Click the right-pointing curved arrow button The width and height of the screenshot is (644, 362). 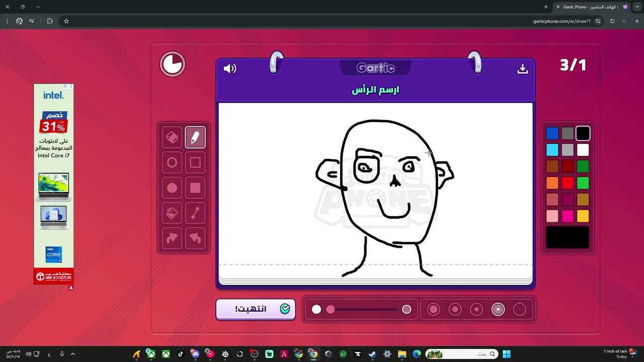[x=172, y=238]
